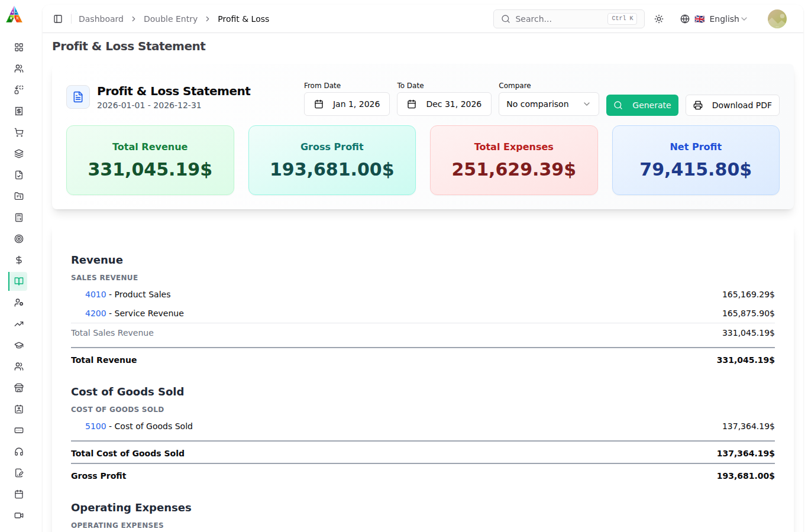The height and width of the screenshot is (532, 808).
Task: Open the target goal icon in sidebar
Action: click(x=19, y=239)
